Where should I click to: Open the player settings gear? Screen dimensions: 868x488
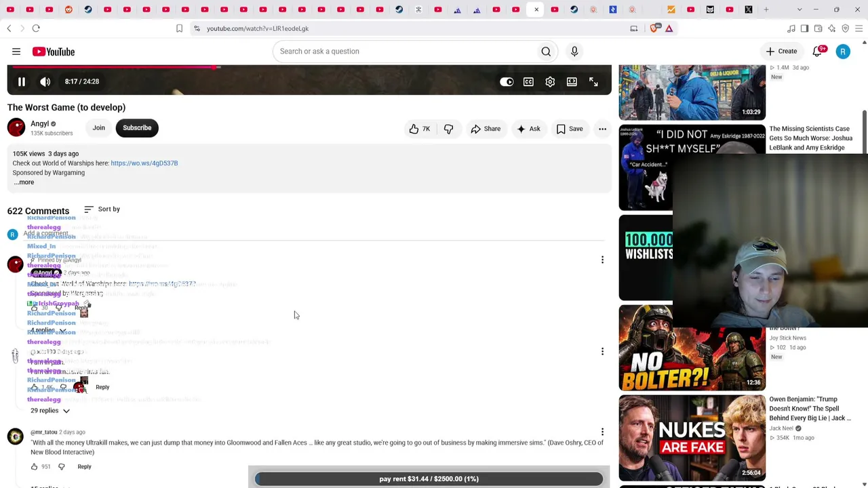(x=550, y=81)
